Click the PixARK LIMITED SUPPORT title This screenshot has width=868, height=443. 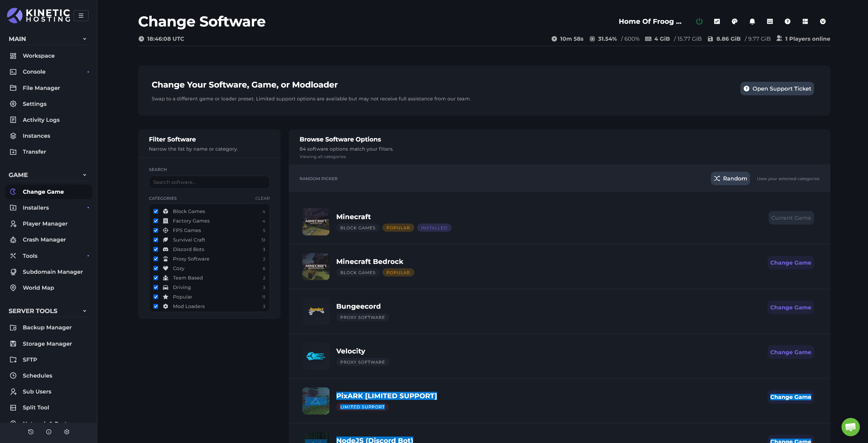(x=386, y=396)
